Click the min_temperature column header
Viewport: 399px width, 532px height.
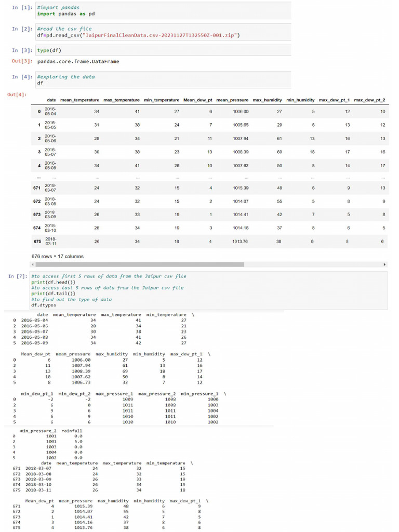pos(162,100)
